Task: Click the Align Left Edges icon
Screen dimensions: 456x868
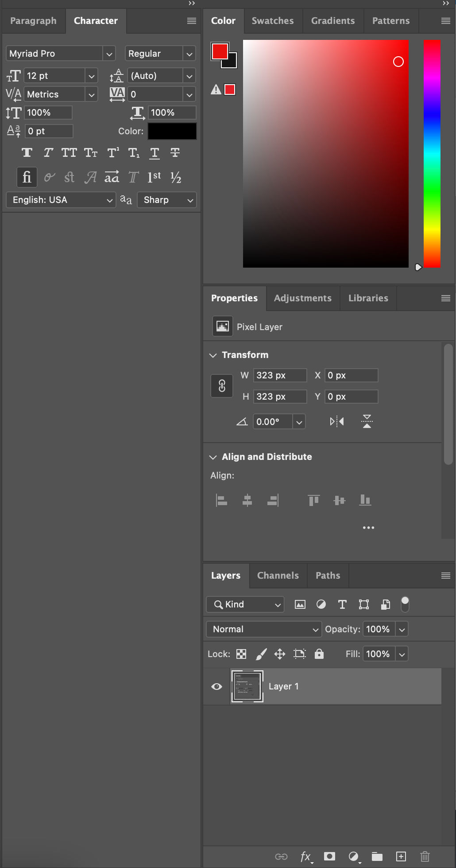Action: [x=221, y=500]
